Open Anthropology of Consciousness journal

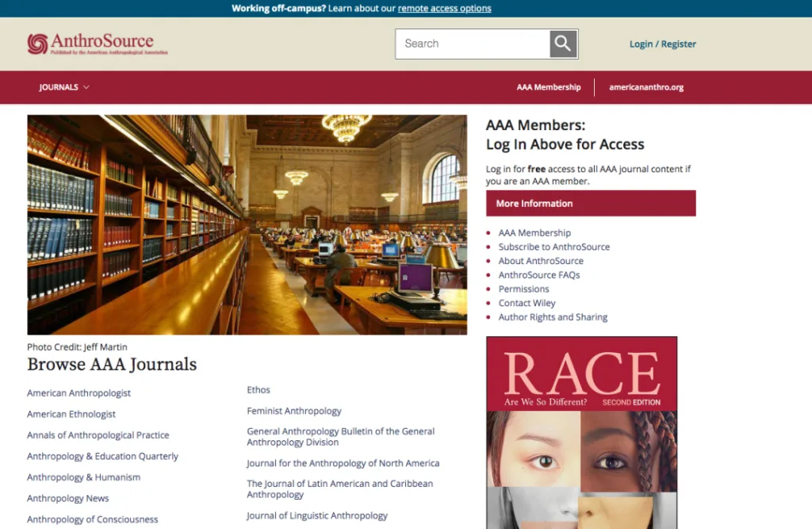(x=92, y=519)
